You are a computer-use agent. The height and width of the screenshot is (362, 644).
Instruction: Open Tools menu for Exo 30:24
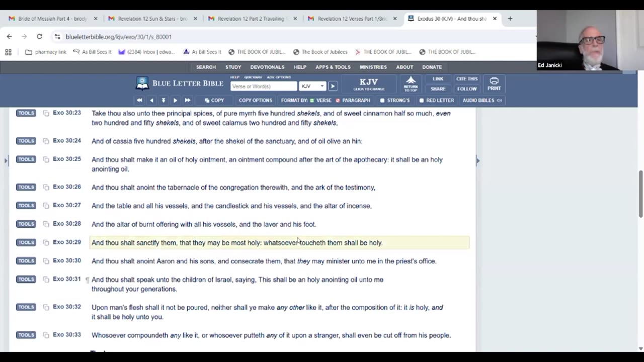(26, 141)
